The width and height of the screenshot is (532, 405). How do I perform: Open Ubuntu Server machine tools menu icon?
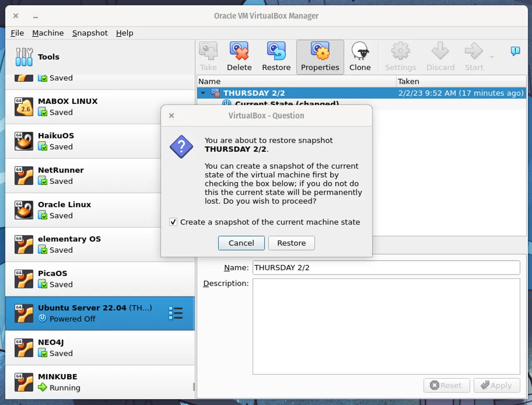(176, 313)
